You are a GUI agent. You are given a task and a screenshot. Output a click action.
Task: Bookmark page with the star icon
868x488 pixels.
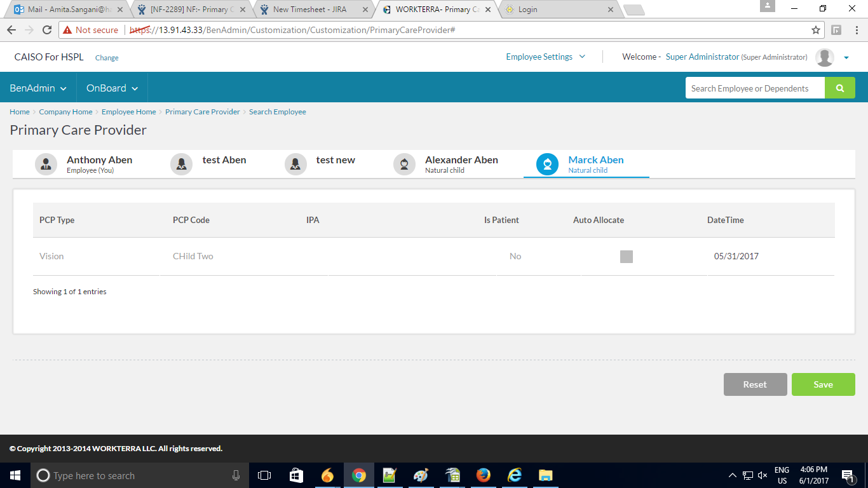click(x=816, y=30)
